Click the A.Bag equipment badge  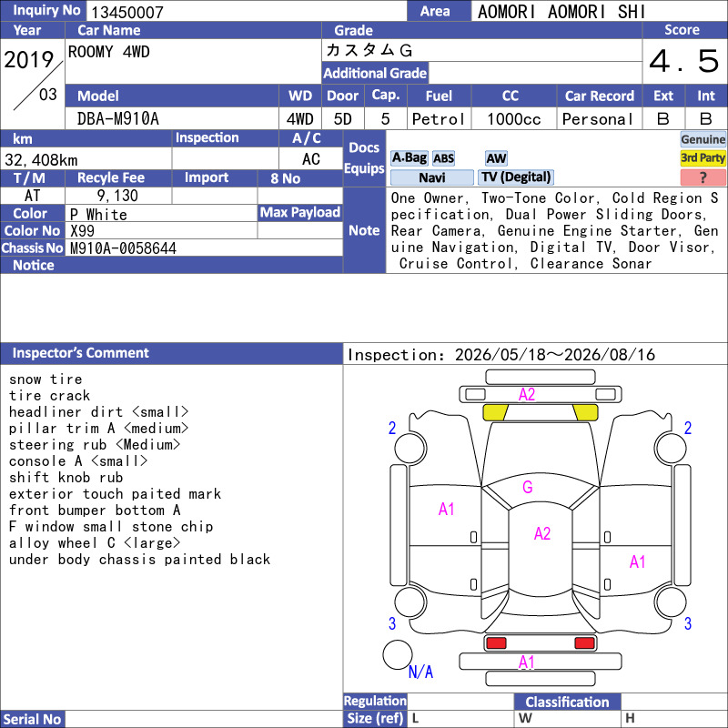(409, 158)
